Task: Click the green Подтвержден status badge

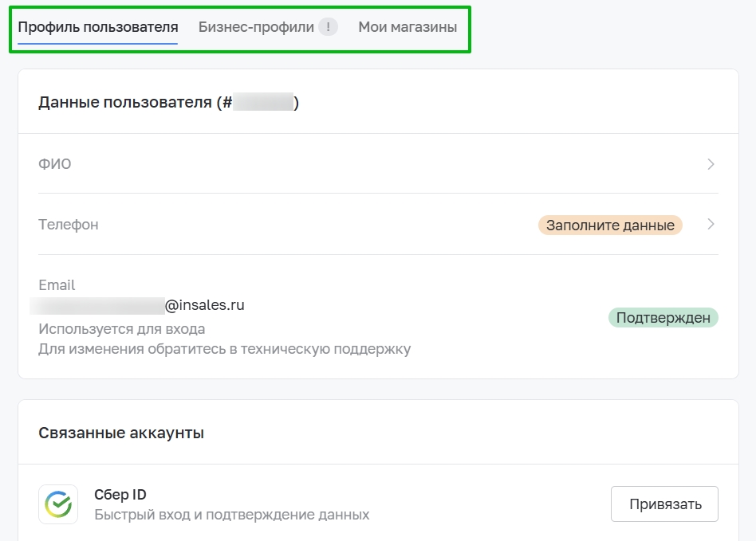Action: pos(663,318)
